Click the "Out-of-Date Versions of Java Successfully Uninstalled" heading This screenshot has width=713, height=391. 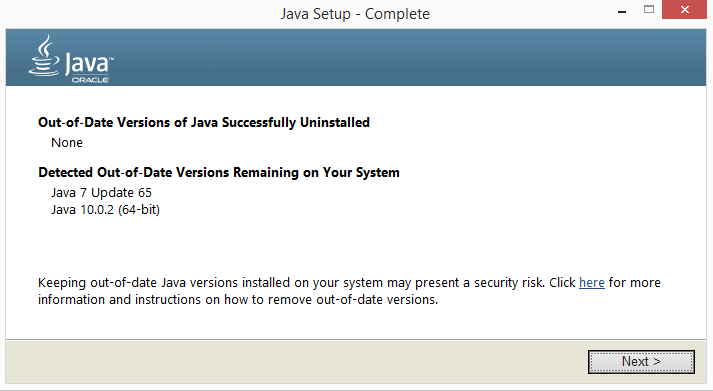click(204, 123)
